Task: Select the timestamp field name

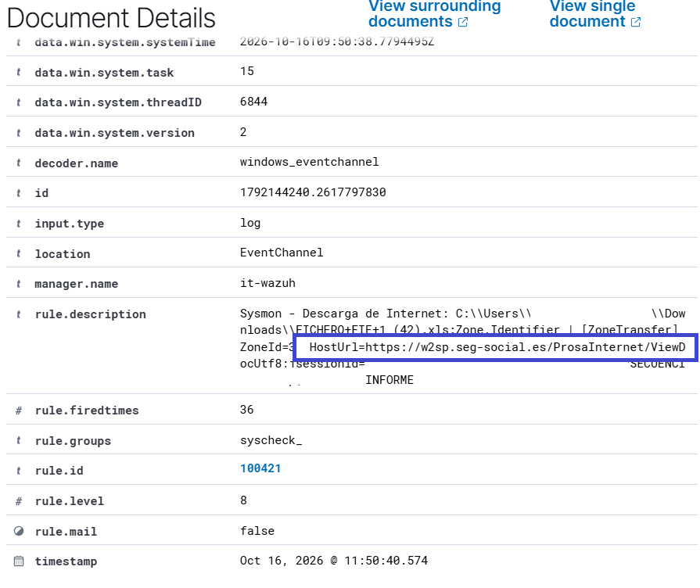Action: [x=66, y=561]
